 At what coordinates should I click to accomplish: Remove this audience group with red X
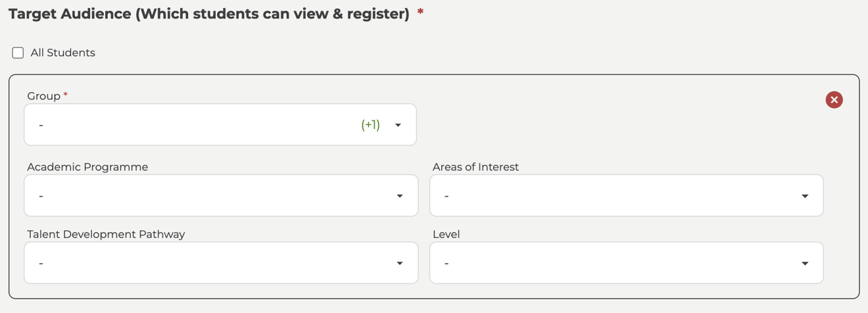[x=834, y=100]
